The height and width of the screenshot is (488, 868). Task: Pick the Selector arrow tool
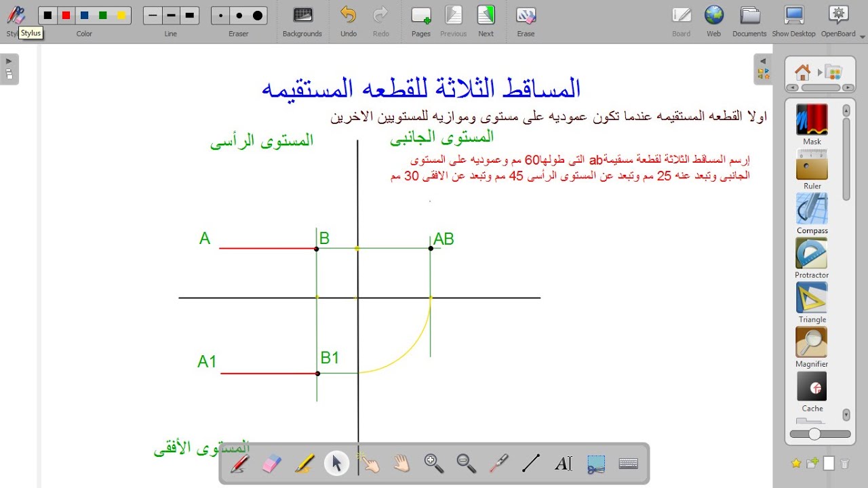pyautogui.click(x=336, y=464)
